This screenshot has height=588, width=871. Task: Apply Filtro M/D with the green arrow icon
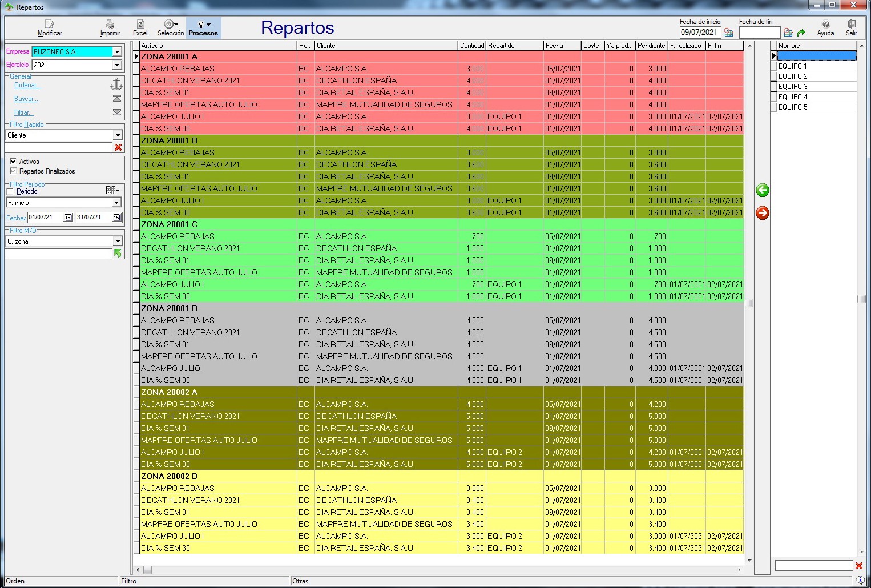point(118,253)
